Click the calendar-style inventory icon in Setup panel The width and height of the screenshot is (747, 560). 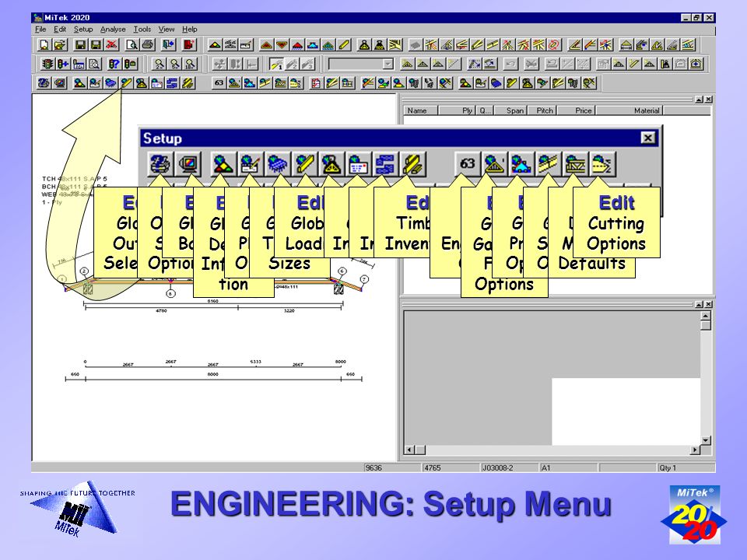(358, 164)
